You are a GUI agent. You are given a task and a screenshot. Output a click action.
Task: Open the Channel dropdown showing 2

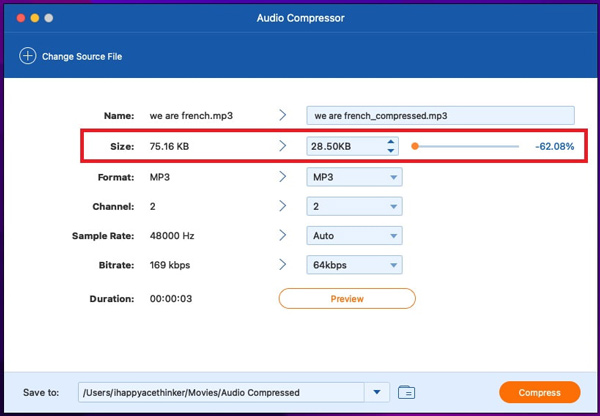click(354, 206)
